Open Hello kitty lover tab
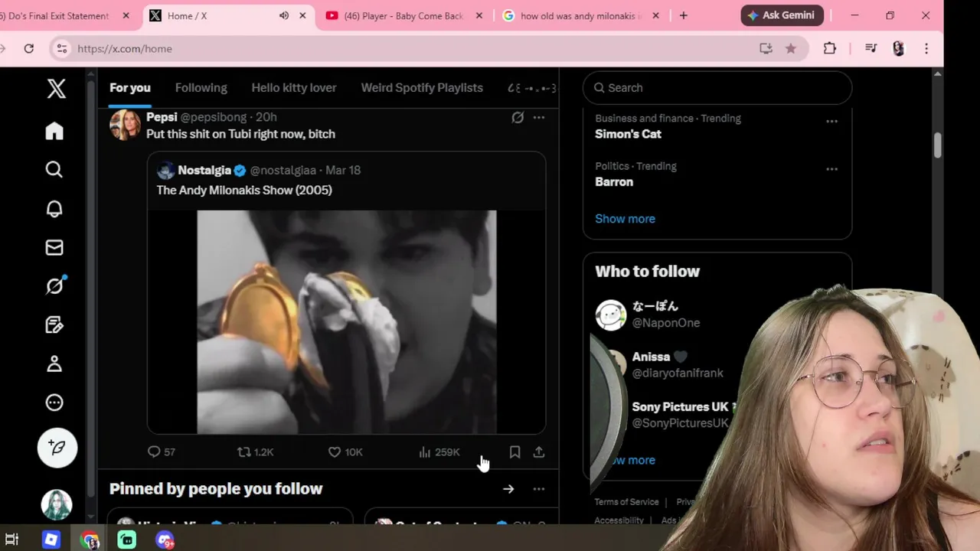 pyautogui.click(x=294, y=88)
